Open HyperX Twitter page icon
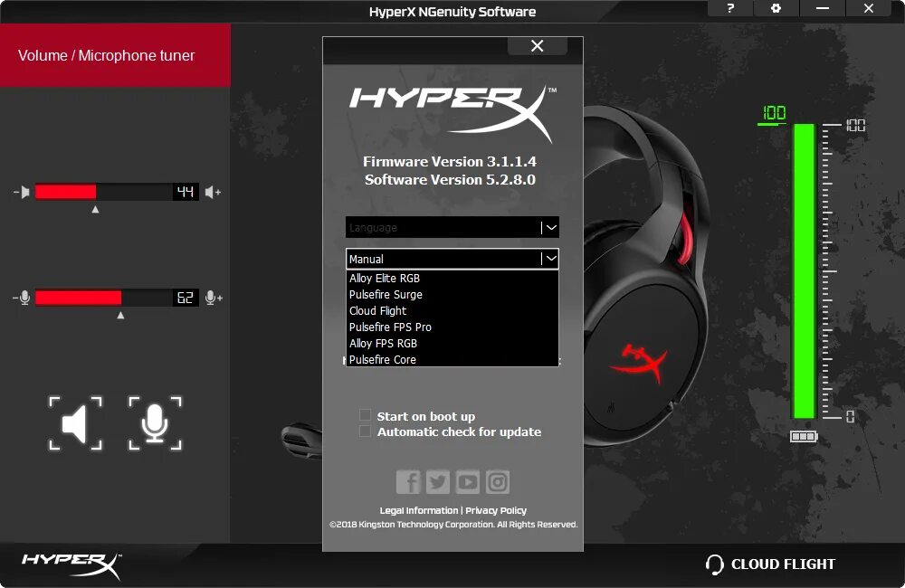This screenshot has width=905, height=588. pyautogui.click(x=438, y=482)
